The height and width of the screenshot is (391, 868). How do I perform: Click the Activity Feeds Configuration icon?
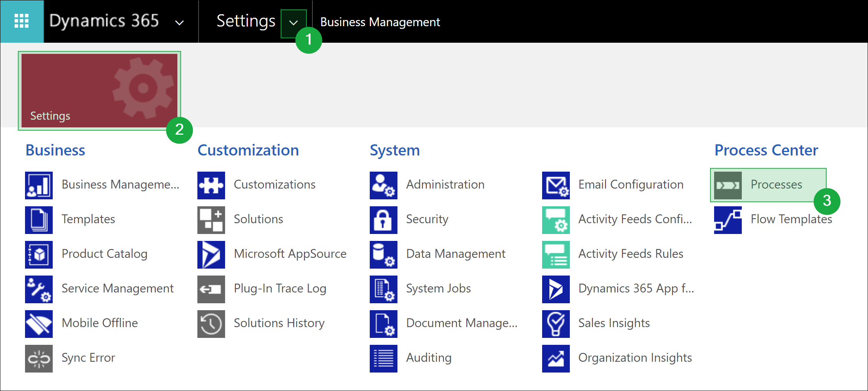556,220
